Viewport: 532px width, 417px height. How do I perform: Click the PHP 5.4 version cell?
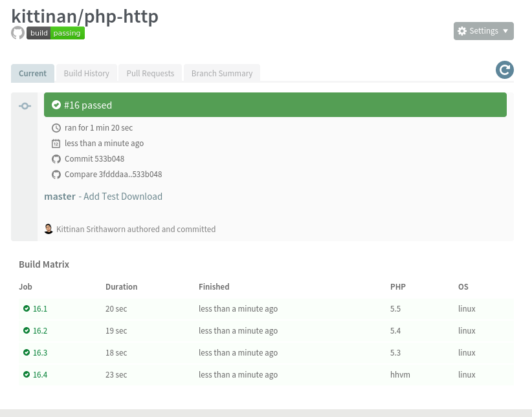(395, 330)
